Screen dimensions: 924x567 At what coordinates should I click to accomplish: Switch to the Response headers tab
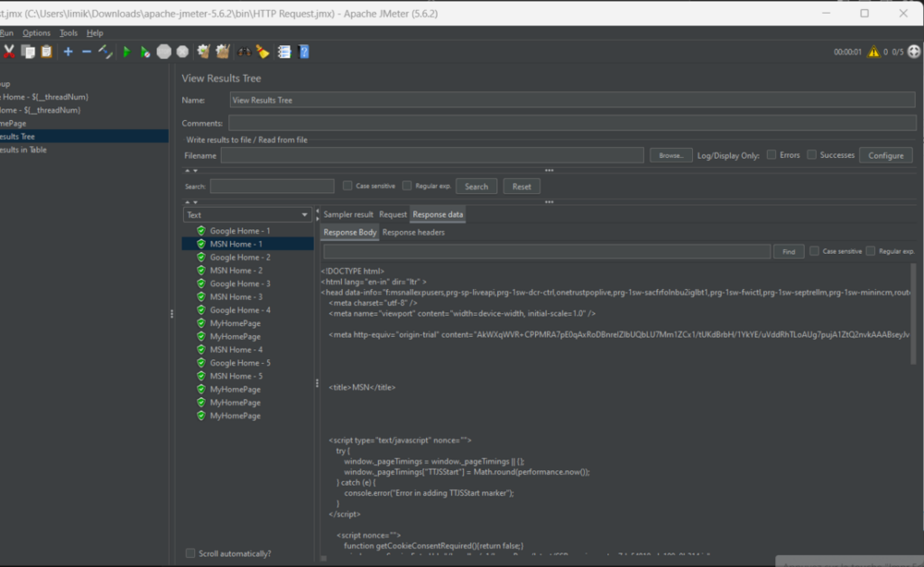(x=413, y=232)
